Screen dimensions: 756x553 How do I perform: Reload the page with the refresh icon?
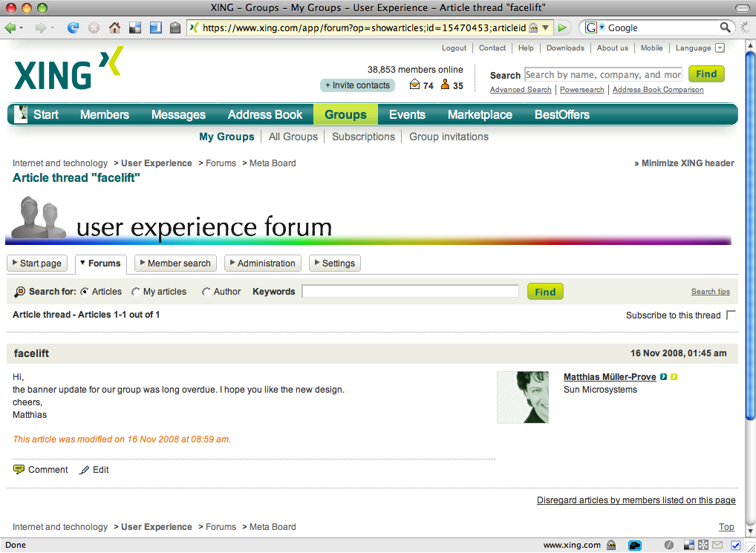tap(73, 28)
